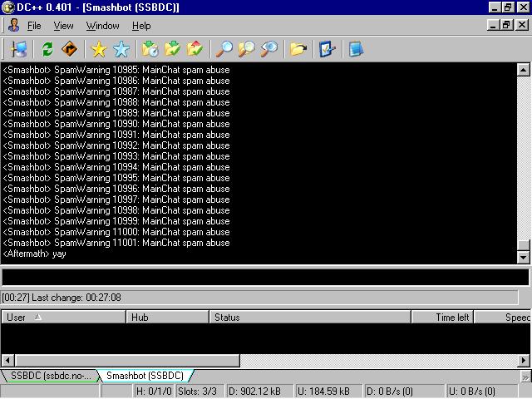Image resolution: width=532 pixels, height=399 pixels.
Task: Sort transfers by Status column
Action: click(310, 318)
